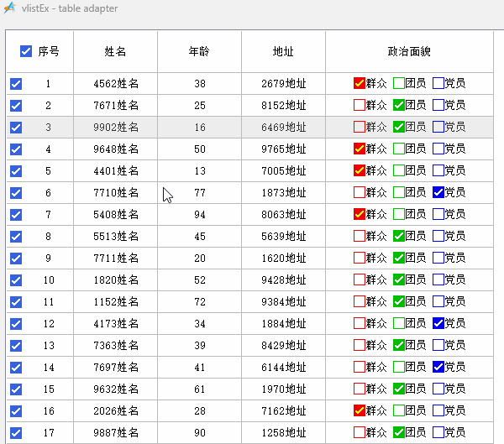Uncheck 群众 in row 16
Image resolution: width=504 pixels, height=444 pixels.
coord(359,411)
